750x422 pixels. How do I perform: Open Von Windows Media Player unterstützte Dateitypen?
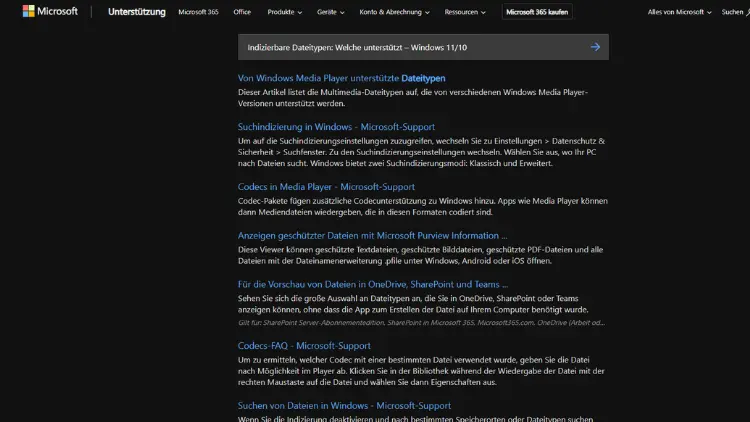pyautogui.click(x=341, y=78)
